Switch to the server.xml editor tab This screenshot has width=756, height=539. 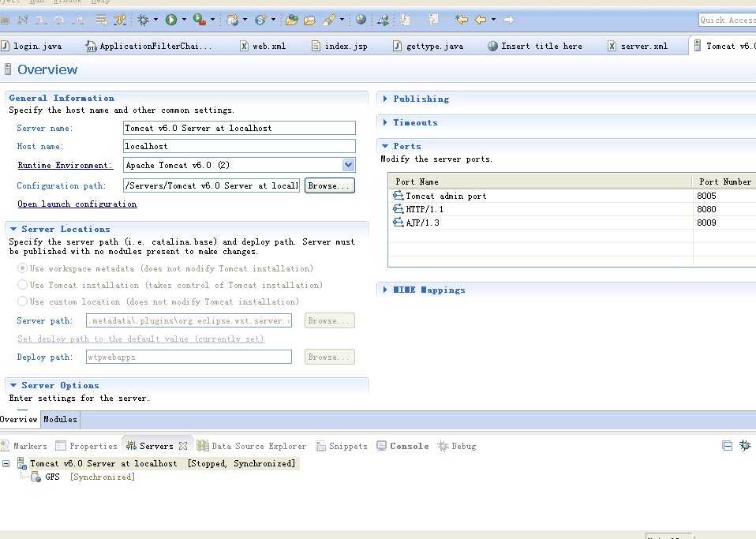[x=638, y=46]
